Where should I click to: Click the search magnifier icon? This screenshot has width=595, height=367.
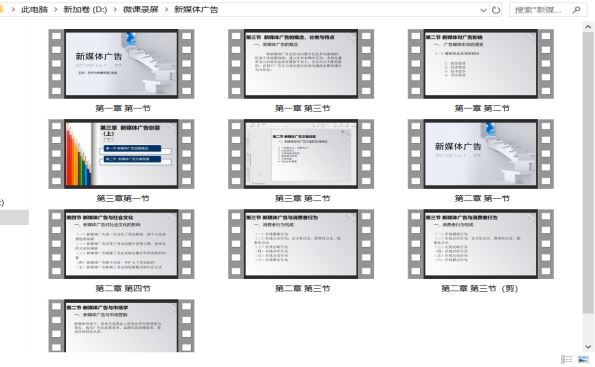coord(576,10)
